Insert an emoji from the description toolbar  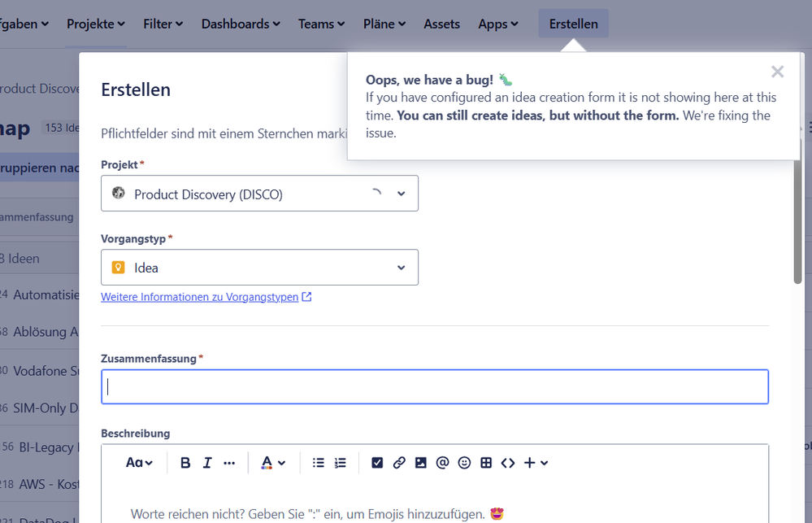(x=464, y=462)
